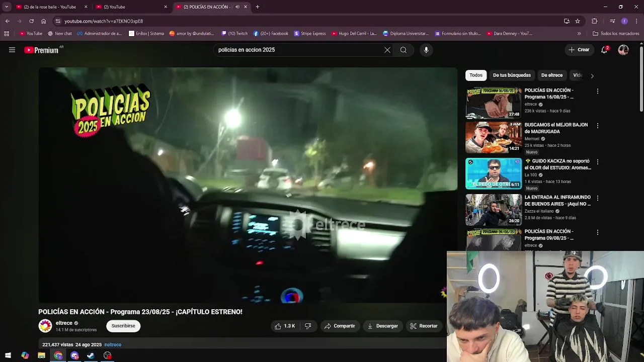This screenshot has width=644, height=362.
Task: Select the 'De eltrece' filter chip
Action: click(x=552, y=75)
